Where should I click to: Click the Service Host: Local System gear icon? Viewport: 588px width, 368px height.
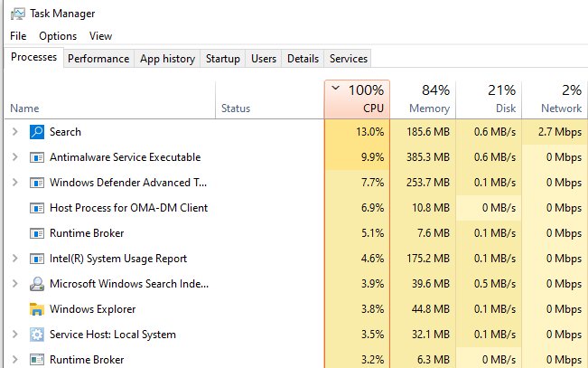click(x=37, y=335)
